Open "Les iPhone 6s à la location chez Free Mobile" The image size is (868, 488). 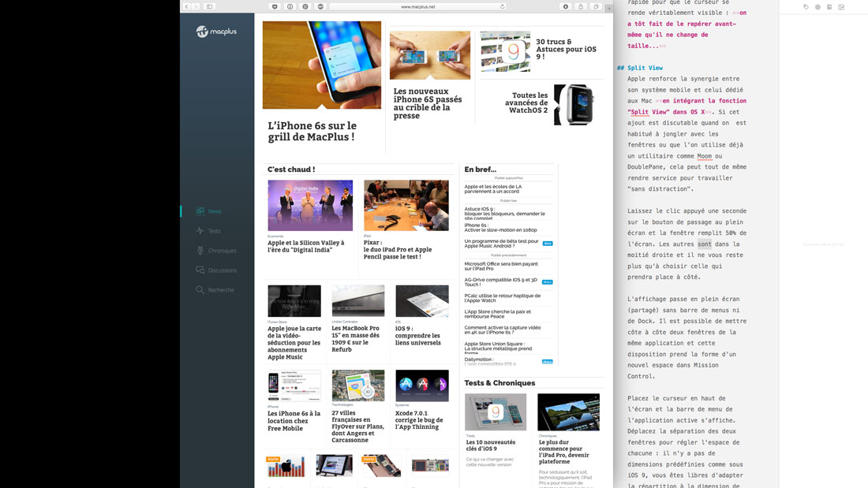(x=294, y=420)
